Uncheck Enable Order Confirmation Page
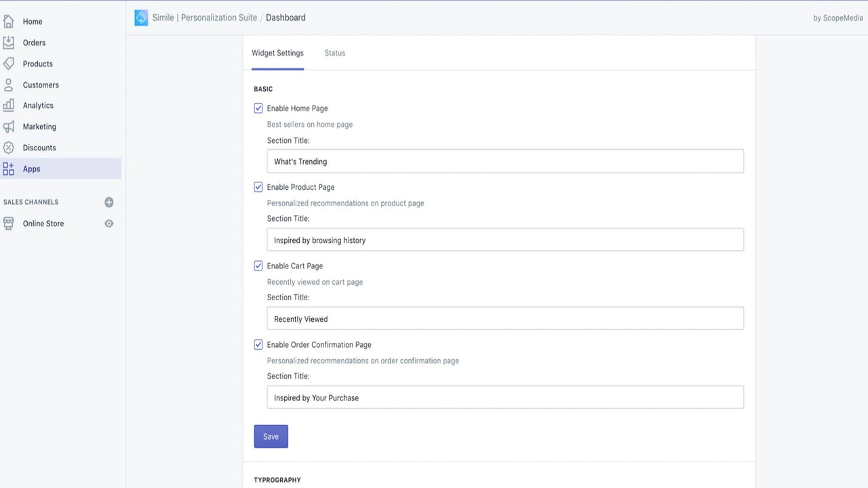Image resolution: width=868 pixels, height=488 pixels. pyautogui.click(x=258, y=344)
